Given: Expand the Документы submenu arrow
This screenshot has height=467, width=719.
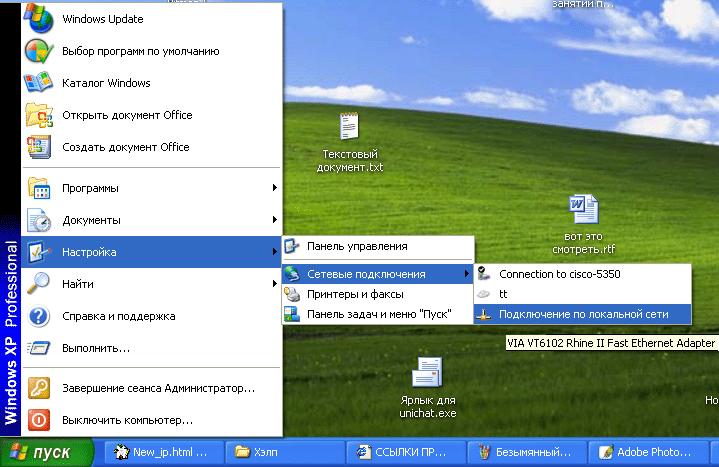Looking at the screenshot, I should pos(274,220).
